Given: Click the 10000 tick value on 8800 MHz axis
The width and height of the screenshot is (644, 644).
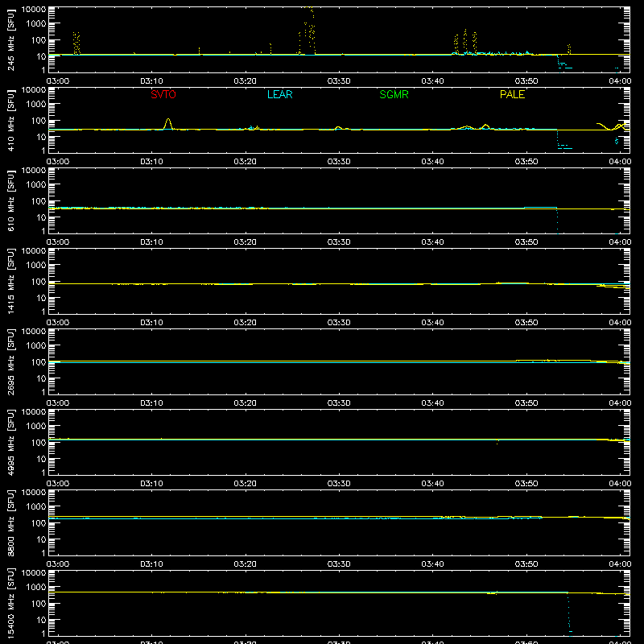Looking at the screenshot, I should tap(34, 493).
